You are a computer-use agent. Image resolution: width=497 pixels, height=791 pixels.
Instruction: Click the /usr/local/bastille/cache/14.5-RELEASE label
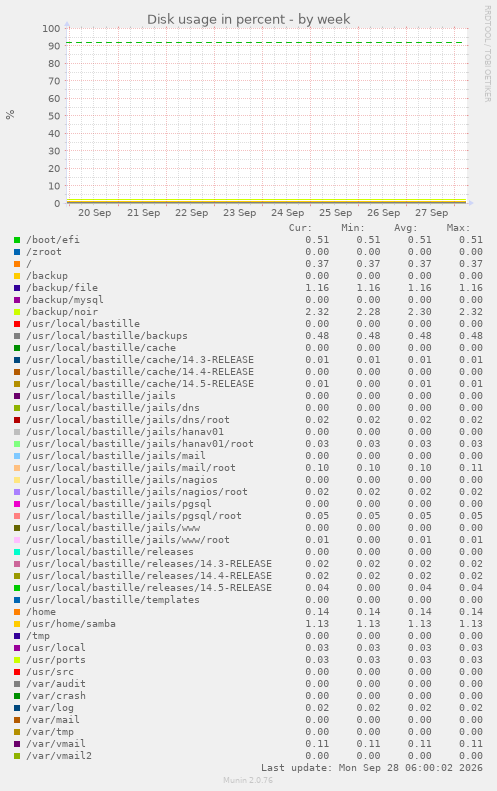140,384
